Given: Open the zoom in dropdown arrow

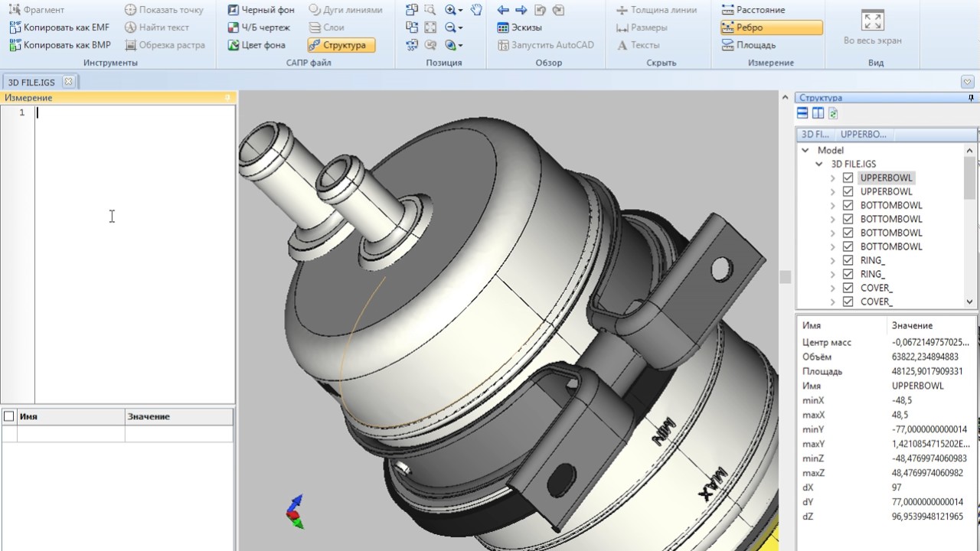Looking at the screenshot, I should 460,11.
